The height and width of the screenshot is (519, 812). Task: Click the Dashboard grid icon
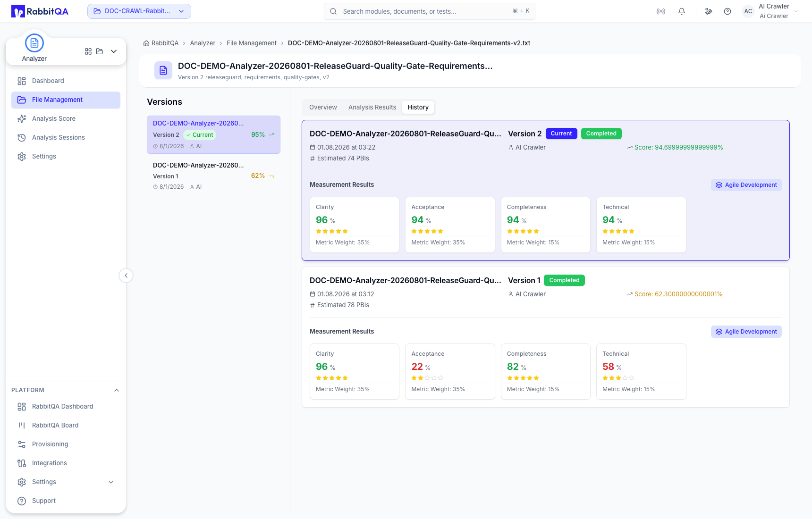22,81
